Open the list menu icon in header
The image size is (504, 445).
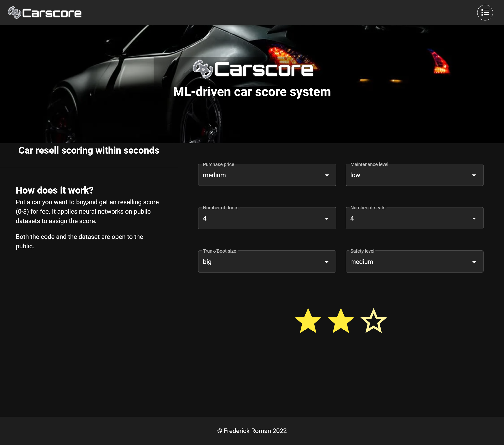pos(485,13)
